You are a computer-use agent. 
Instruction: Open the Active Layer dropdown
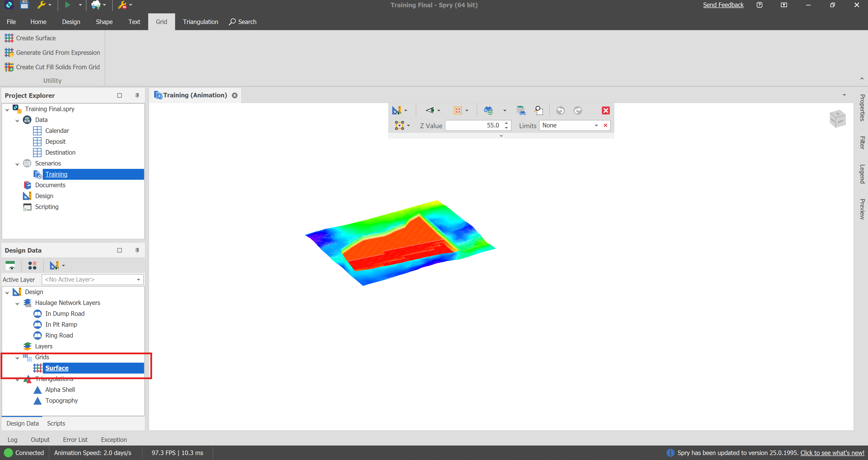(138, 280)
